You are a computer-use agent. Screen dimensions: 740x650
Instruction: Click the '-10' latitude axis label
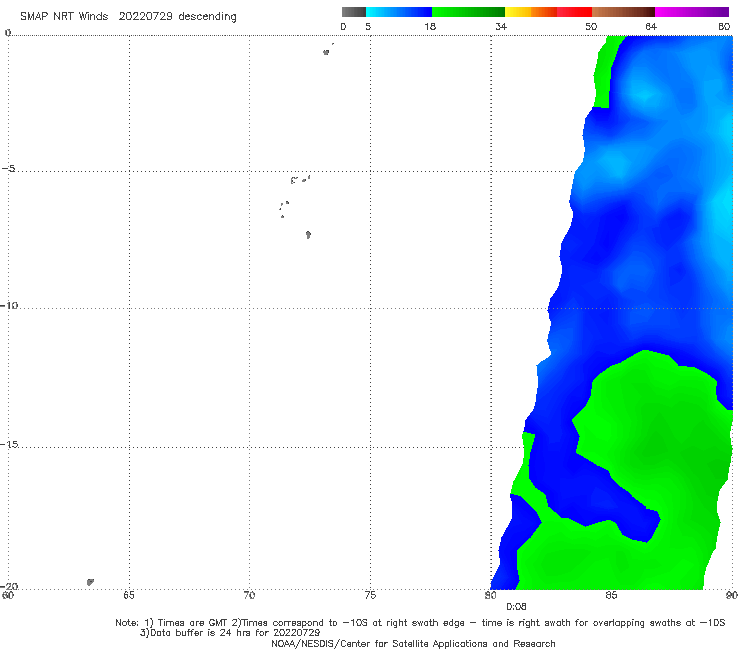pyautogui.click(x=9, y=305)
